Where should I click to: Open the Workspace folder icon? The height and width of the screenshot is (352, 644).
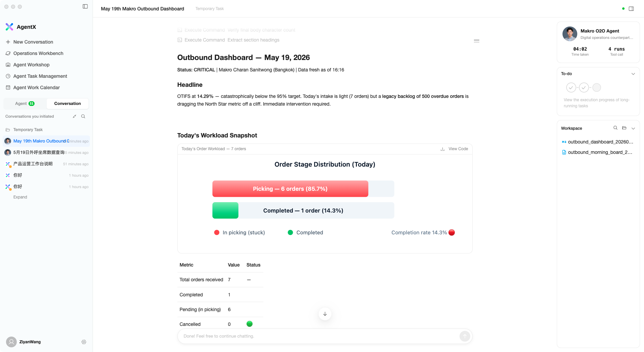click(624, 128)
